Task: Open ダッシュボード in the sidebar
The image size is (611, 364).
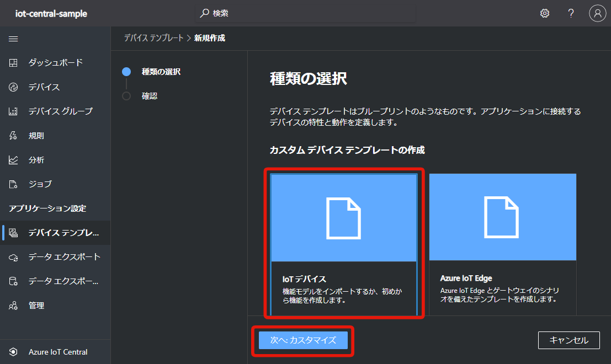Action: pyautogui.click(x=55, y=63)
